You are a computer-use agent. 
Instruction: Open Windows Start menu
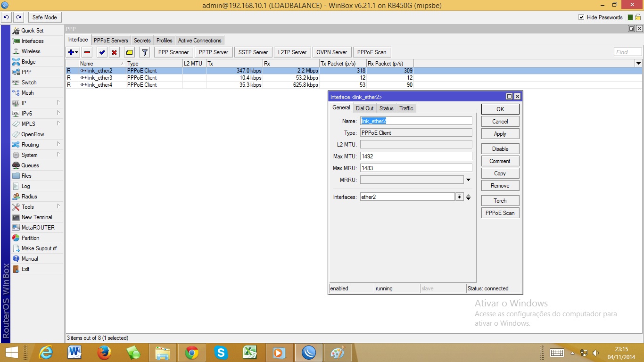pos(12,352)
